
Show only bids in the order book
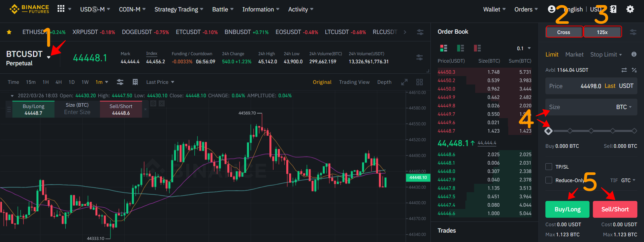pos(460,48)
